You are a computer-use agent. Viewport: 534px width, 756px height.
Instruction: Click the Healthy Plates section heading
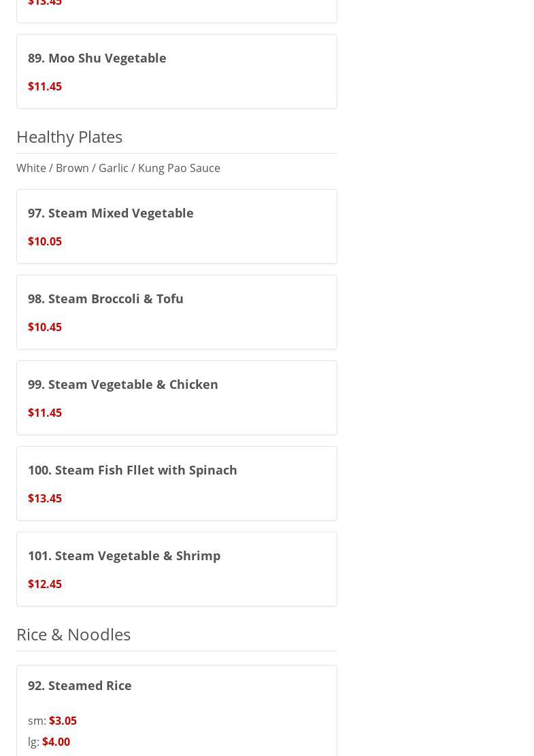pos(69,137)
